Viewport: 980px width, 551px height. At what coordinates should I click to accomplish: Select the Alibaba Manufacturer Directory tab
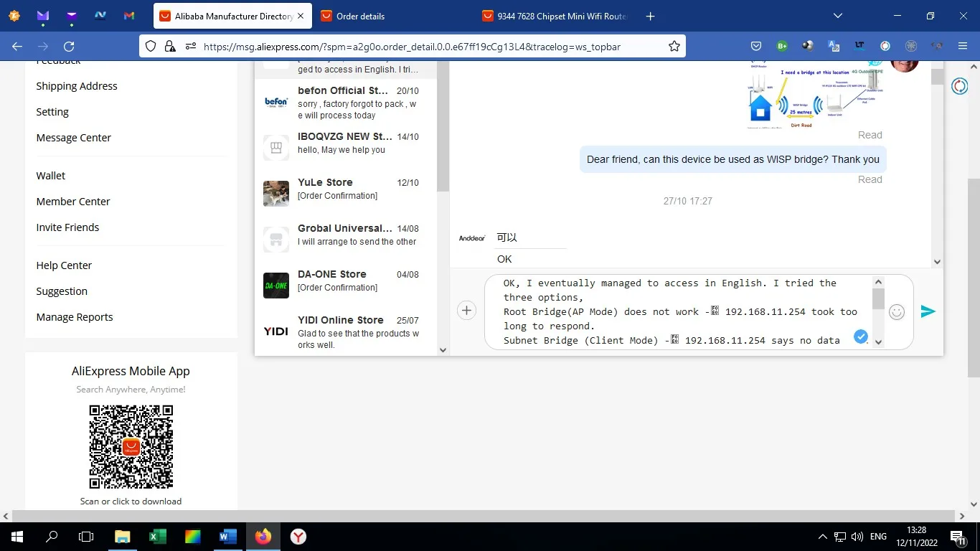tap(232, 16)
